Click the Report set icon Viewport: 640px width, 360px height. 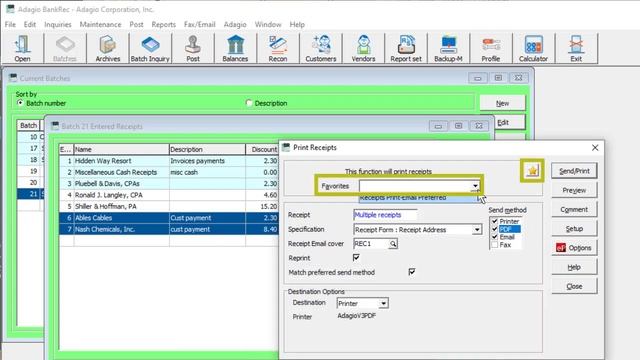click(406, 49)
